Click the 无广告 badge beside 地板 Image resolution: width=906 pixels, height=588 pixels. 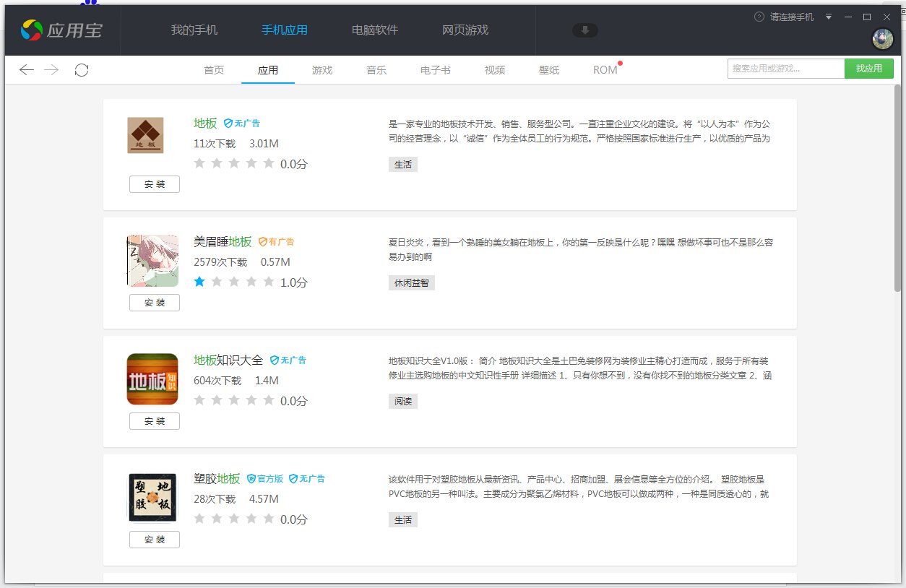242,123
